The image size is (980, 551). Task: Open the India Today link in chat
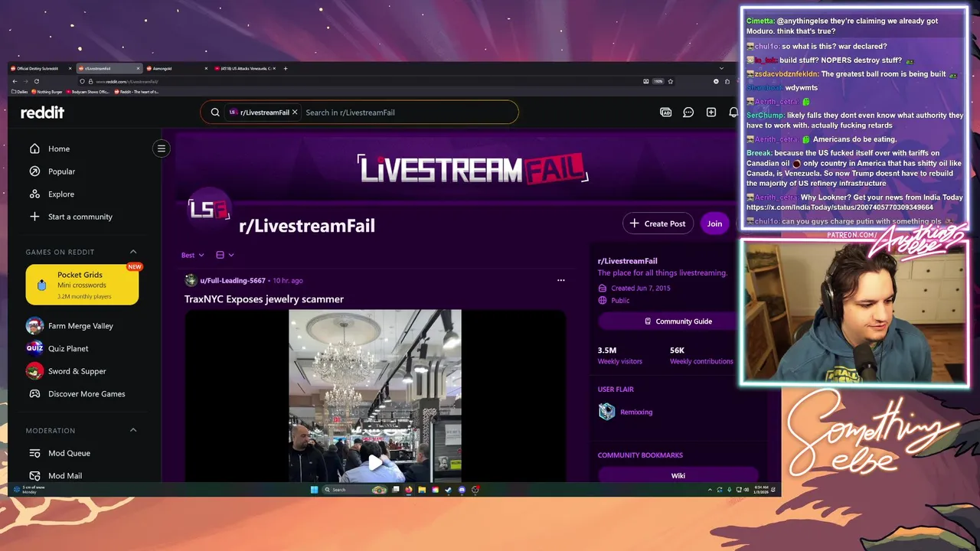pyautogui.click(x=840, y=207)
